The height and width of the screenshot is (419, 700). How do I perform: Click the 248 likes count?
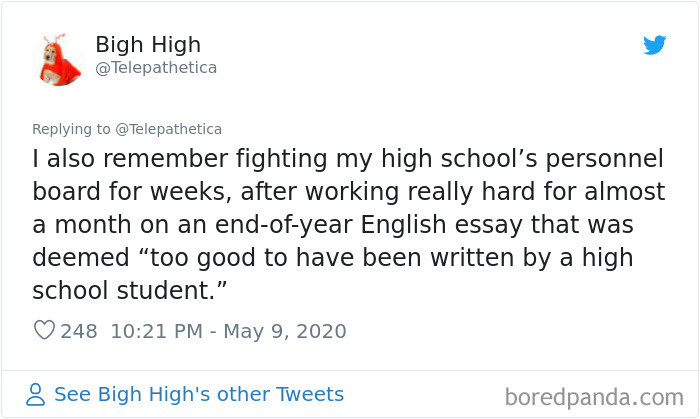point(78,331)
